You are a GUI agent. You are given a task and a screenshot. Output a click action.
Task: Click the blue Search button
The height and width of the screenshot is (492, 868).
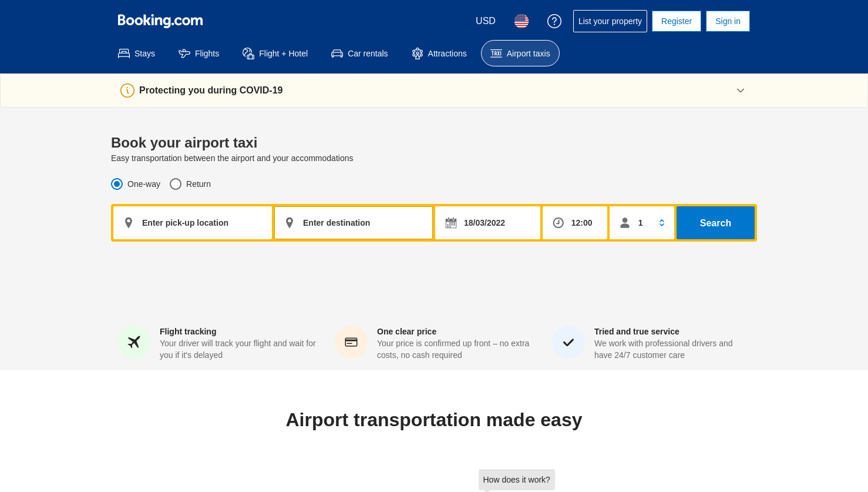click(x=715, y=223)
